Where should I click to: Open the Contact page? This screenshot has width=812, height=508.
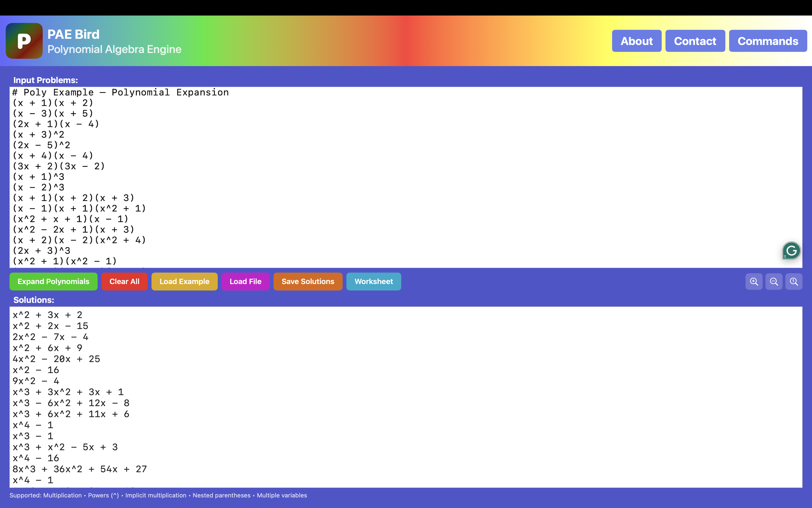[x=695, y=41]
